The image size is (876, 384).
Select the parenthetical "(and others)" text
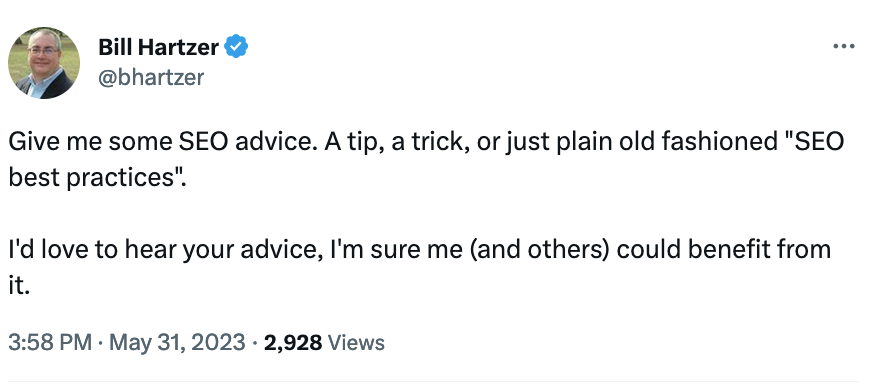[x=539, y=250]
